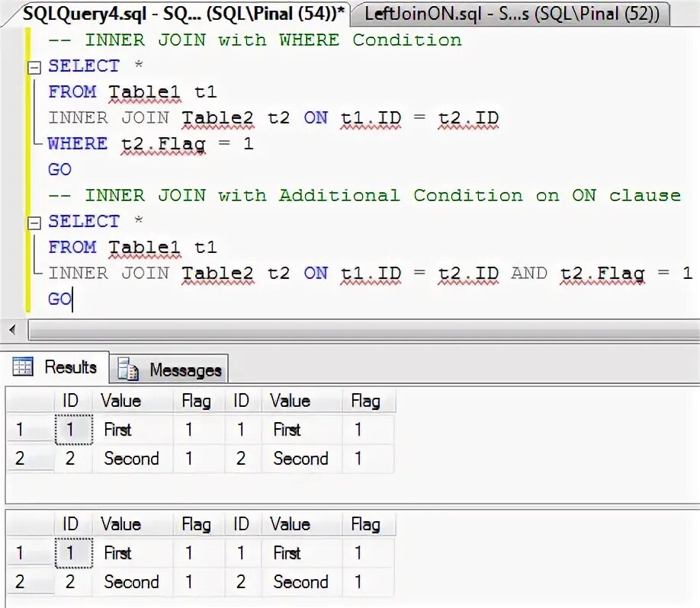This screenshot has width=700, height=608.
Task: Click 'First' in bottom grid's second Value column
Action: 302,552
